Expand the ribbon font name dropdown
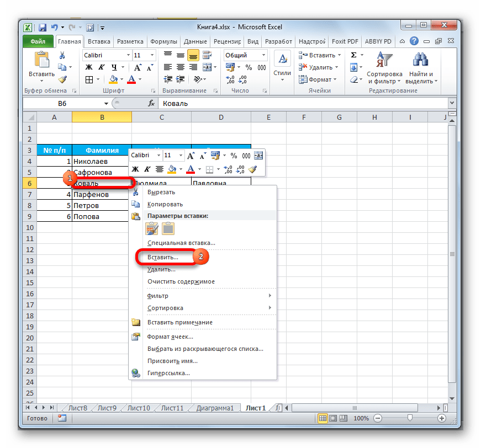 (128, 55)
